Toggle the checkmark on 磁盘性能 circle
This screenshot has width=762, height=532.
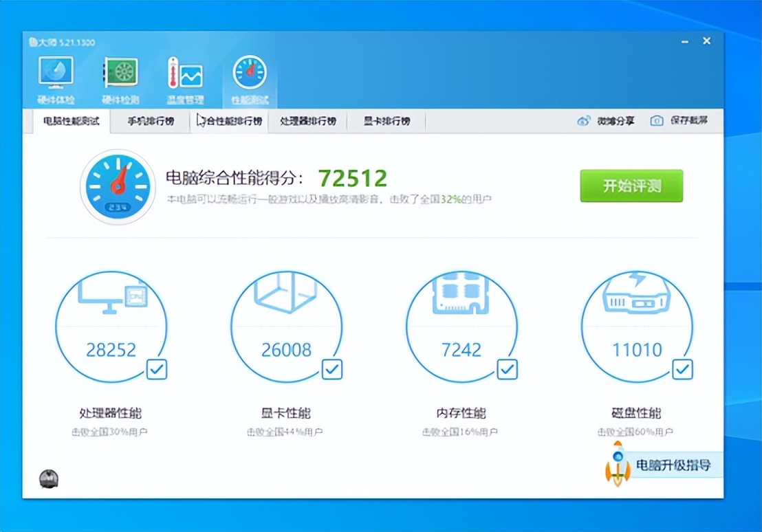click(682, 369)
